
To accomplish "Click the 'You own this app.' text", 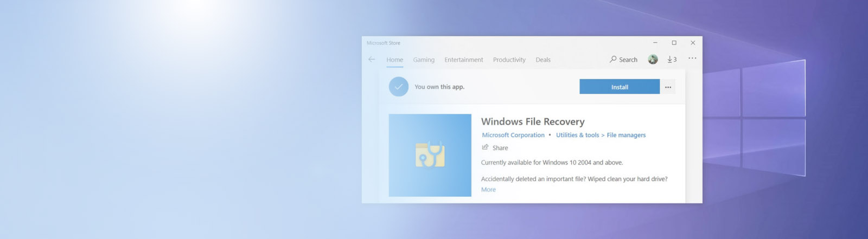I will [x=439, y=87].
